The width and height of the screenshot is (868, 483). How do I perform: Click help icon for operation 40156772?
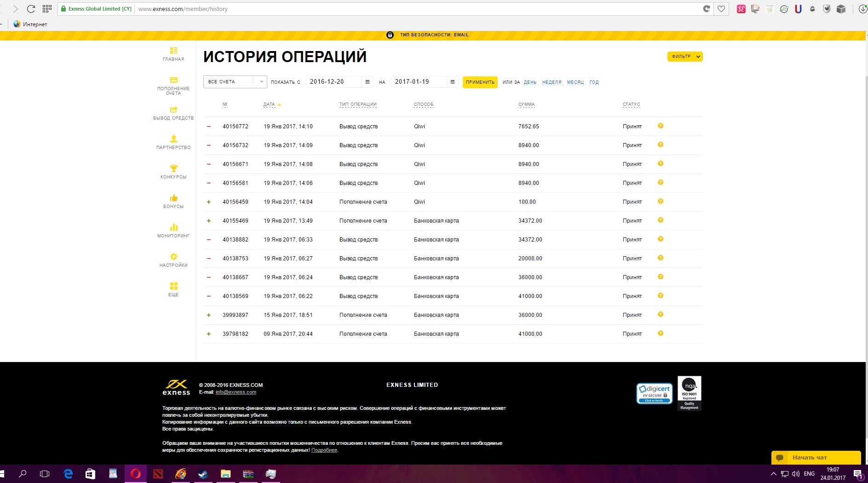(x=661, y=126)
